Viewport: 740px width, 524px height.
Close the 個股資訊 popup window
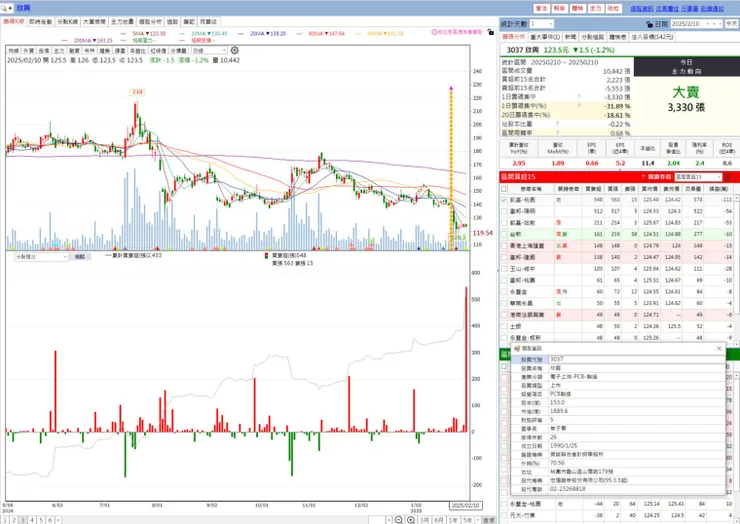[x=719, y=348]
